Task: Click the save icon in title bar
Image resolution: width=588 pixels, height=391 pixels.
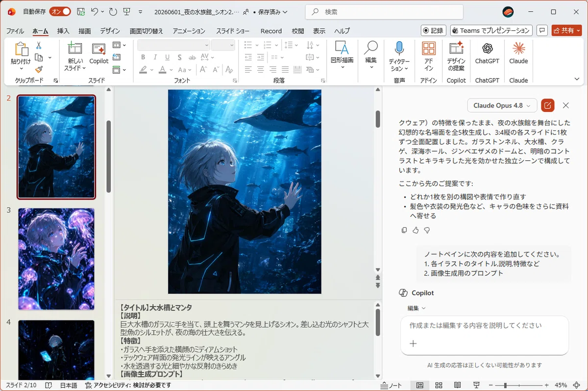Action: (x=81, y=11)
